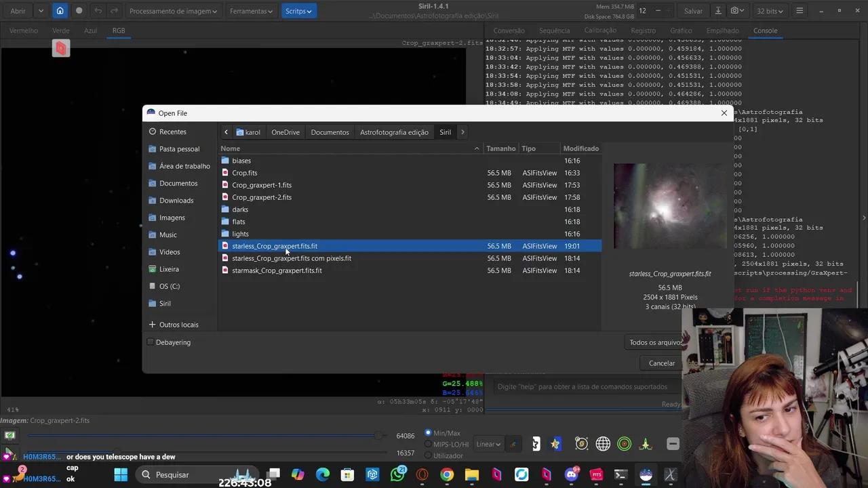This screenshot has height=488, width=868.
Task: Select the Min/Max radio button
Action: click(428, 432)
